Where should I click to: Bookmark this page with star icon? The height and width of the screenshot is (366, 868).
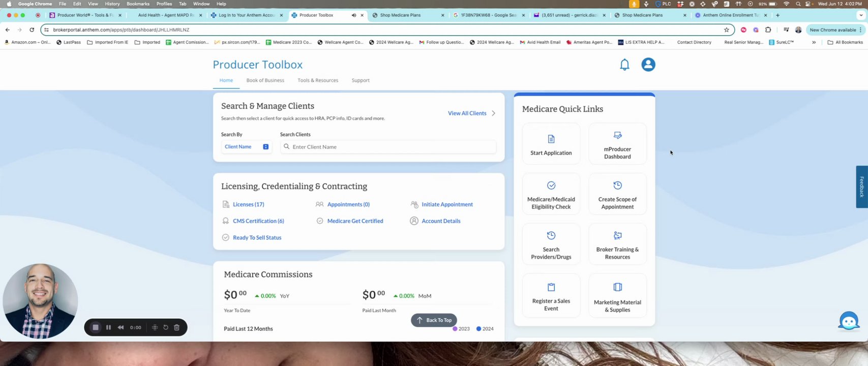[727, 30]
